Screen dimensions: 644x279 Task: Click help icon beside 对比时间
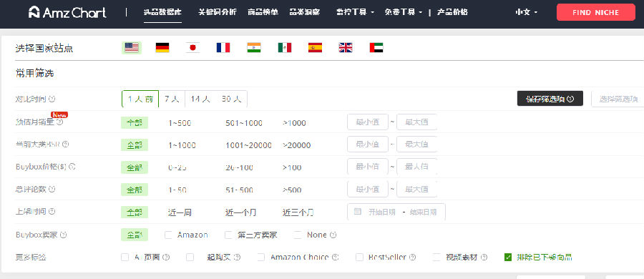coord(52,99)
